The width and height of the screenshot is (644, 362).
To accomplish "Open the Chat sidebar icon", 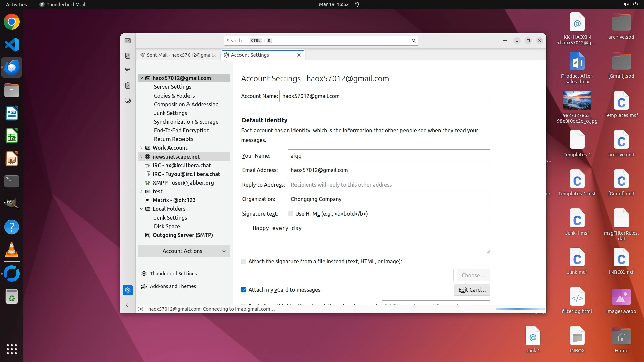I will pyautogui.click(x=128, y=101).
